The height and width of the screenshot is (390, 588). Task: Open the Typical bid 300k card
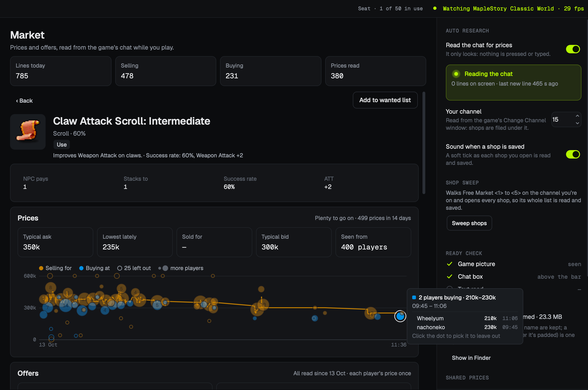coord(294,242)
